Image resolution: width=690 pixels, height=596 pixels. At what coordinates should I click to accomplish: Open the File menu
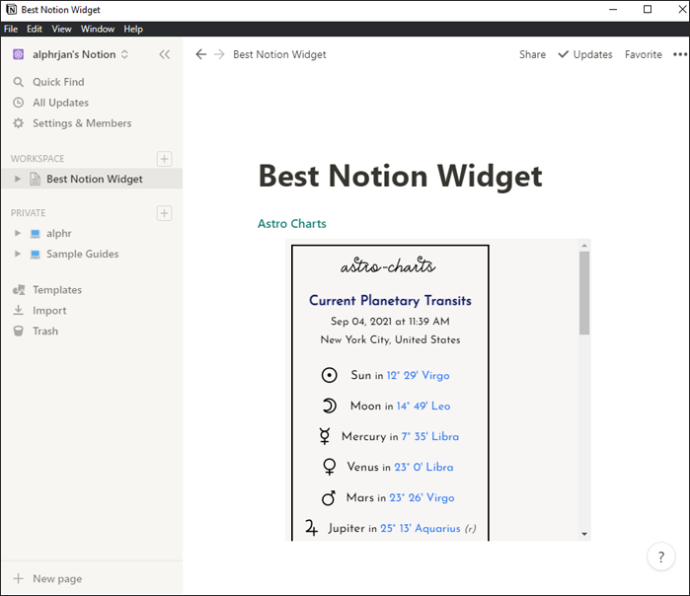[11, 29]
